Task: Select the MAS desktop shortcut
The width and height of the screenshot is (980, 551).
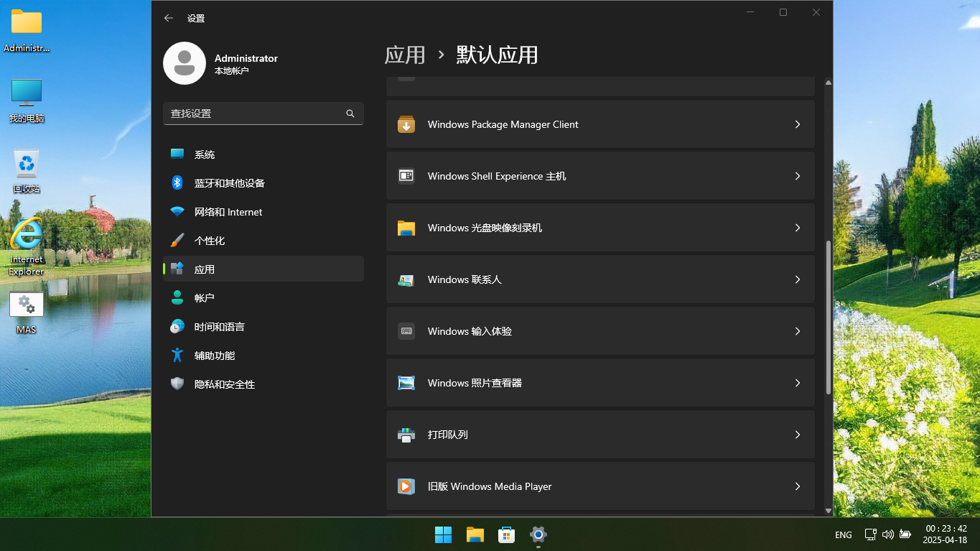Action: click(27, 312)
